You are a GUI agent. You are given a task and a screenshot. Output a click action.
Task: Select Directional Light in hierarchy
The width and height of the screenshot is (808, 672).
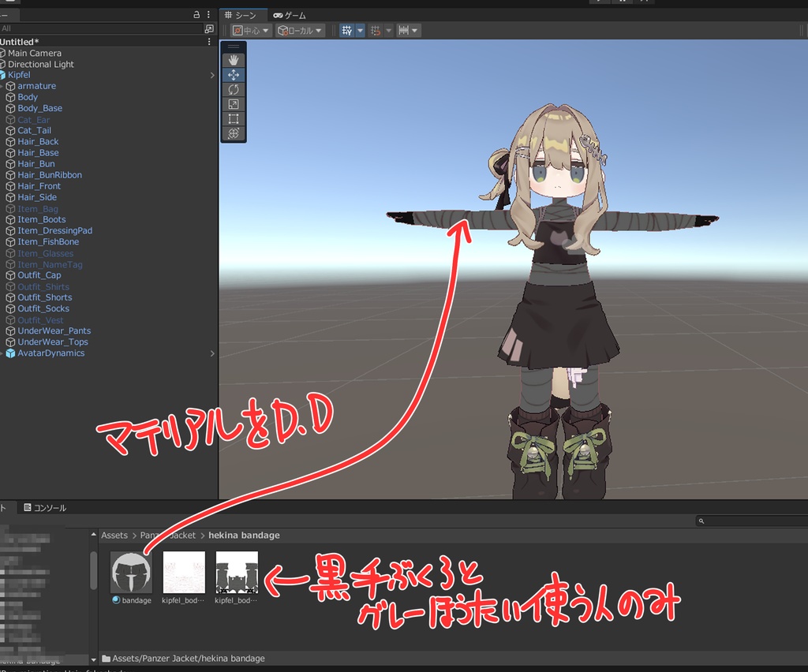(x=41, y=65)
